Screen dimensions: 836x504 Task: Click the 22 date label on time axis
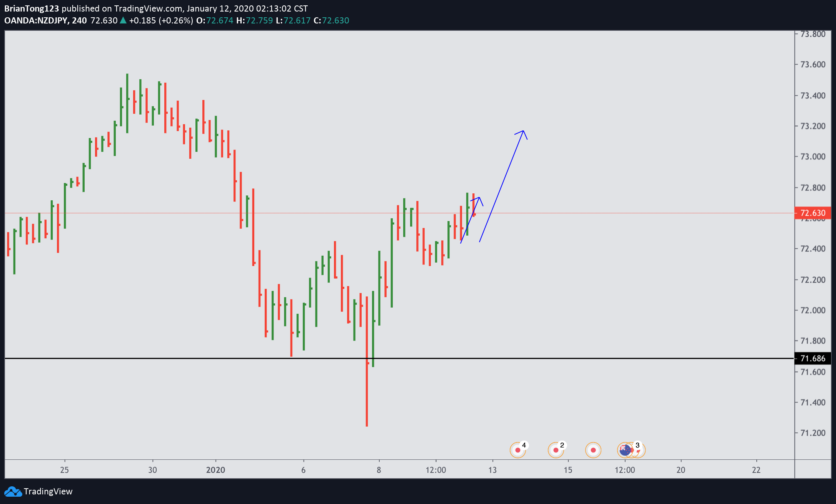tap(756, 470)
